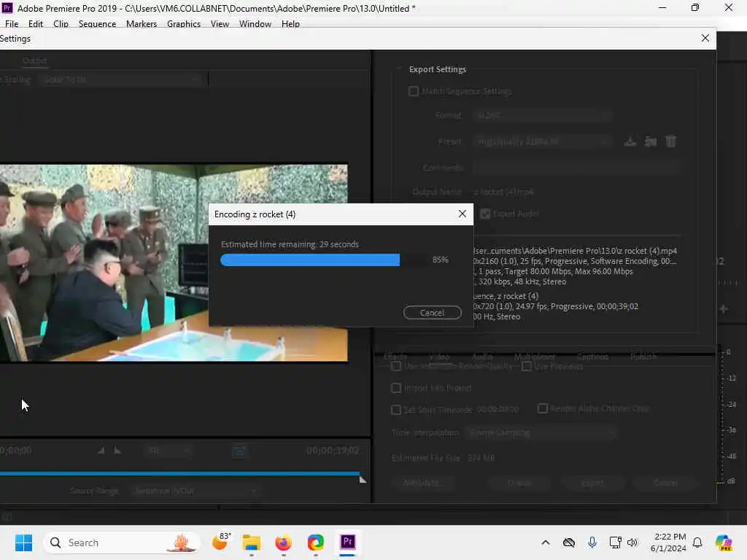
Task: Toggle Match Sequence Settings checkbox
Action: 414,91
